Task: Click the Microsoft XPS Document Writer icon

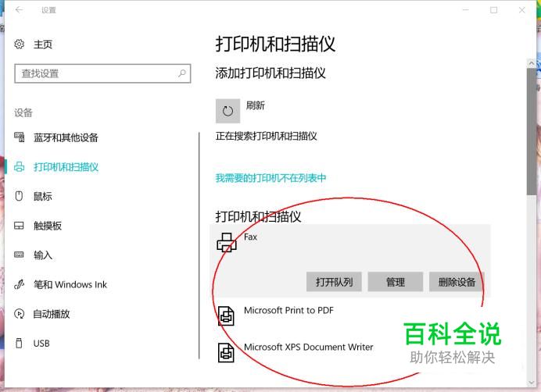Action: pos(226,352)
